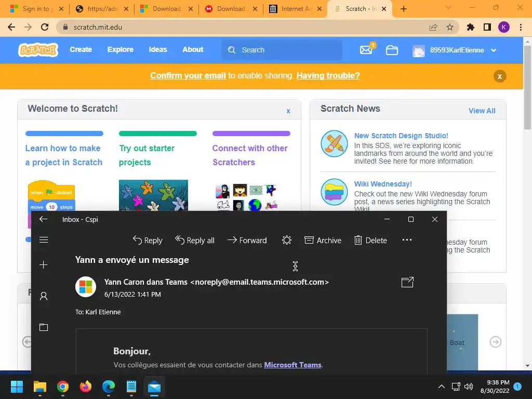Click View All Scratch News
This screenshot has height=399, width=532.
(x=482, y=111)
